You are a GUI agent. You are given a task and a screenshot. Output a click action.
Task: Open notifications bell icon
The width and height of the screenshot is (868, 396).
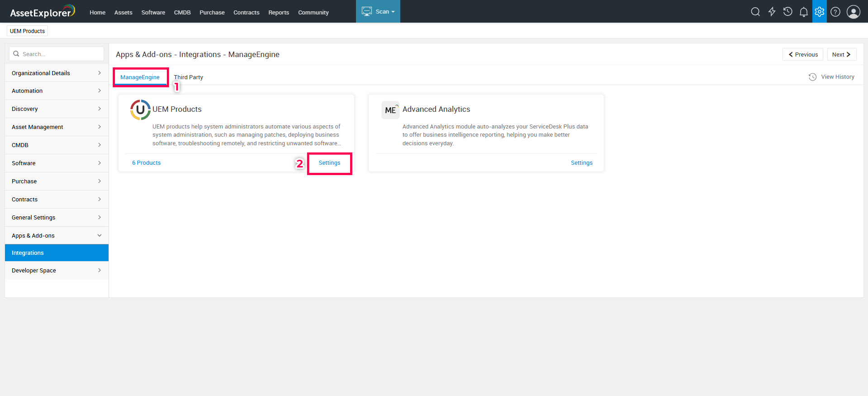tap(804, 12)
